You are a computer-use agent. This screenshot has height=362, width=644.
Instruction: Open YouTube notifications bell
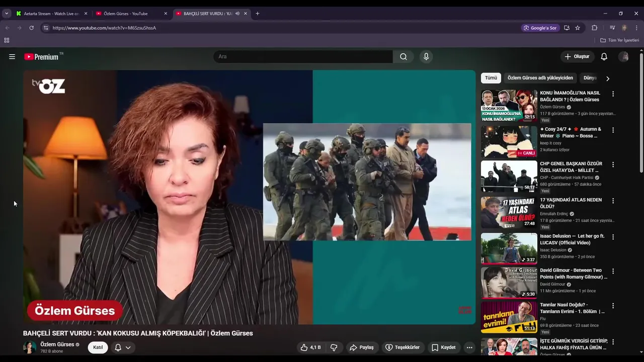(604, 57)
